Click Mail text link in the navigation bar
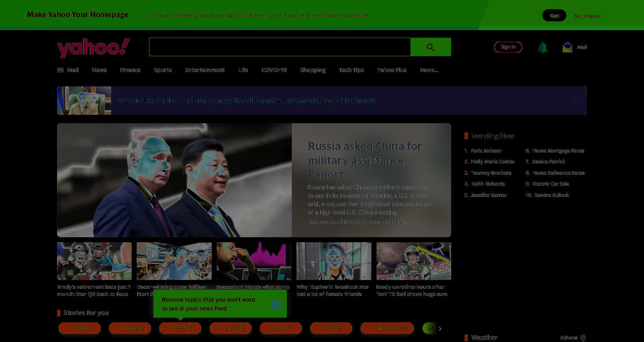The height and width of the screenshot is (342, 644). [x=73, y=70]
